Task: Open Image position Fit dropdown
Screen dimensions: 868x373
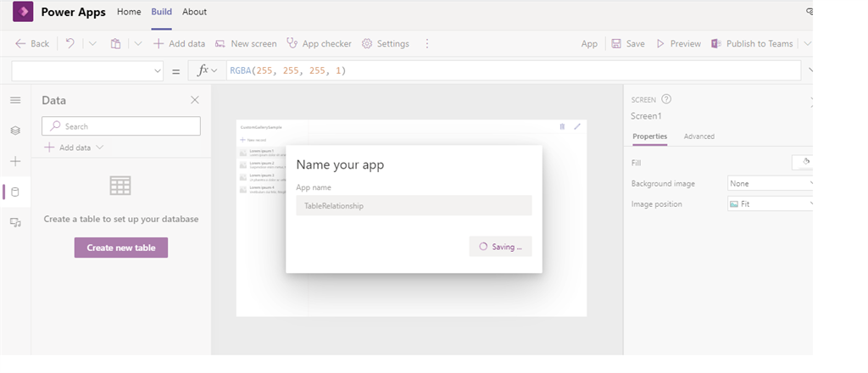Action: pos(771,203)
